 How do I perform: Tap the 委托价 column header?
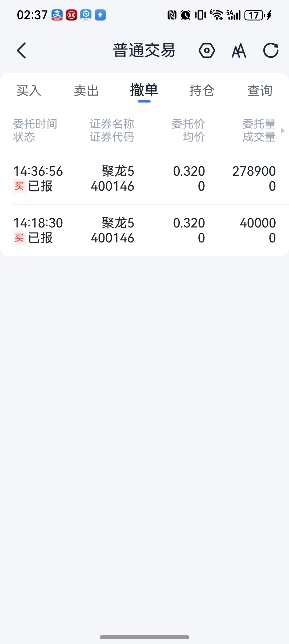tap(188, 124)
